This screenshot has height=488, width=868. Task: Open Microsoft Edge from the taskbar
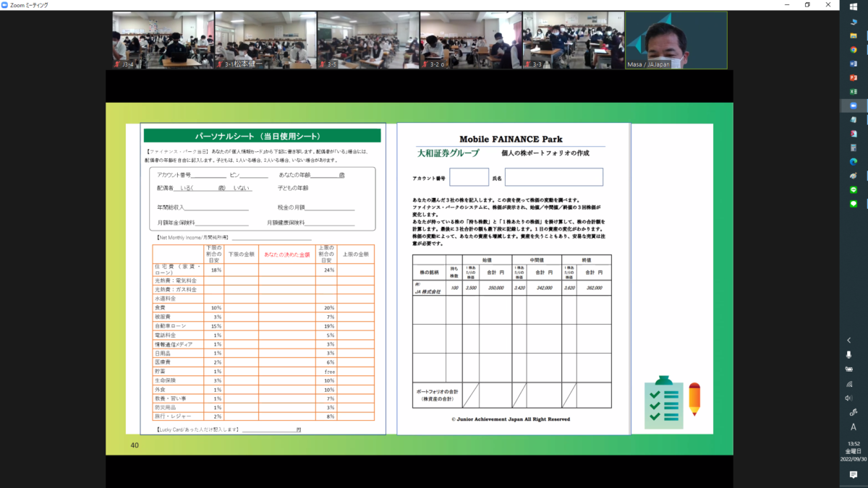click(x=854, y=161)
